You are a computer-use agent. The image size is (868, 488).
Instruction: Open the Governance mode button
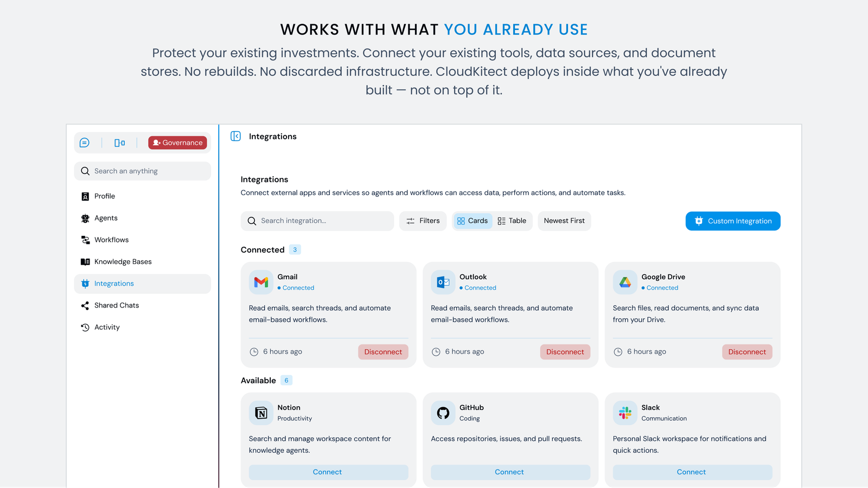(x=177, y=143)
